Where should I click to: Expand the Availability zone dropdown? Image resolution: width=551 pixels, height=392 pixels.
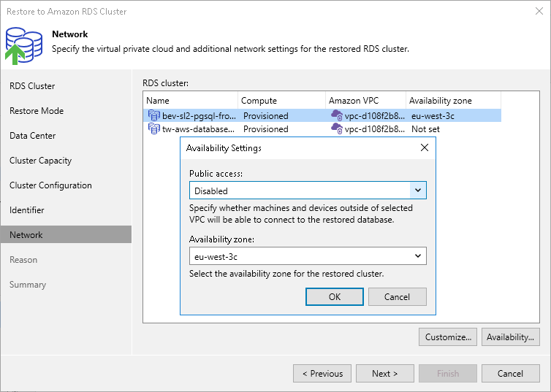click(x=417, y=256)
